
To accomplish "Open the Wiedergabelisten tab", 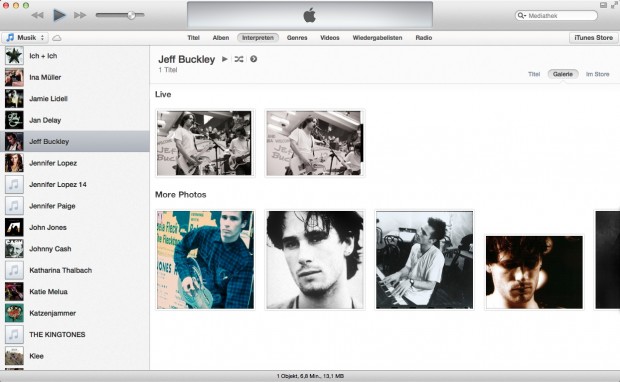I will coord(377,38).
